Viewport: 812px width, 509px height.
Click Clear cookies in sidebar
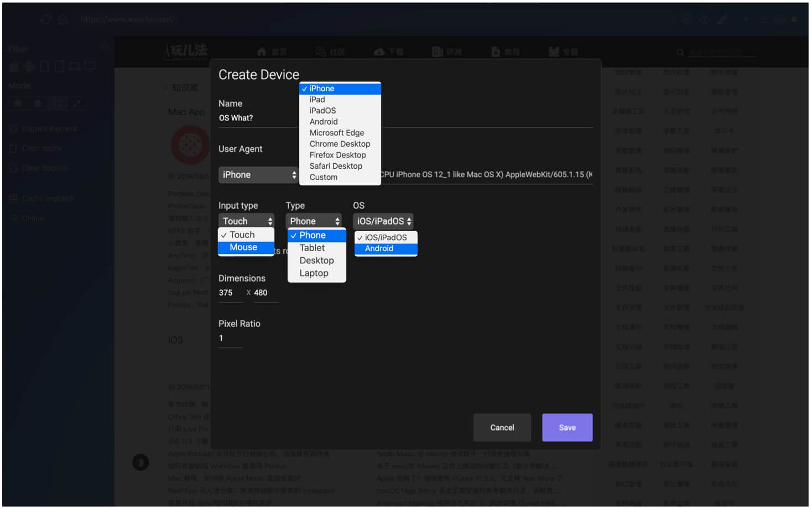pyautogui.click(x=39, y=168)
